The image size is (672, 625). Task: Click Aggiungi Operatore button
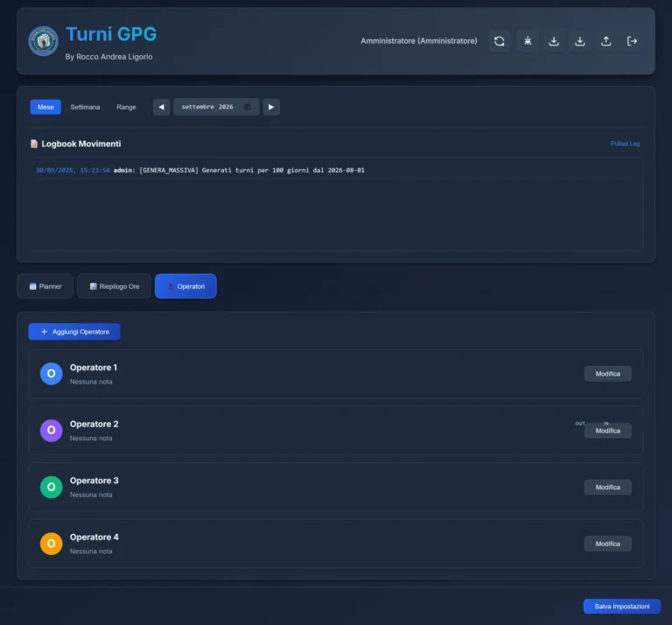tap(74, 332)
